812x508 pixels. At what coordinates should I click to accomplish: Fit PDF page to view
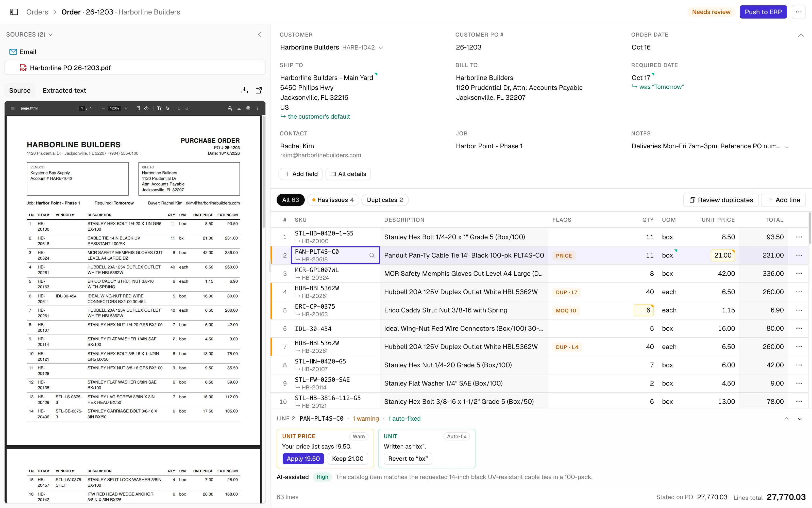click(x=138, y=108)
